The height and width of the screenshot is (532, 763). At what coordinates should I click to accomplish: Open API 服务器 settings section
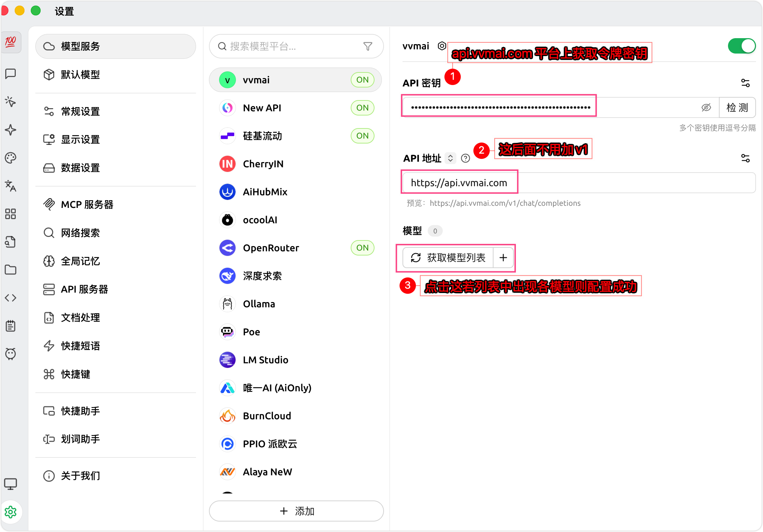click(x=115, y=289)
